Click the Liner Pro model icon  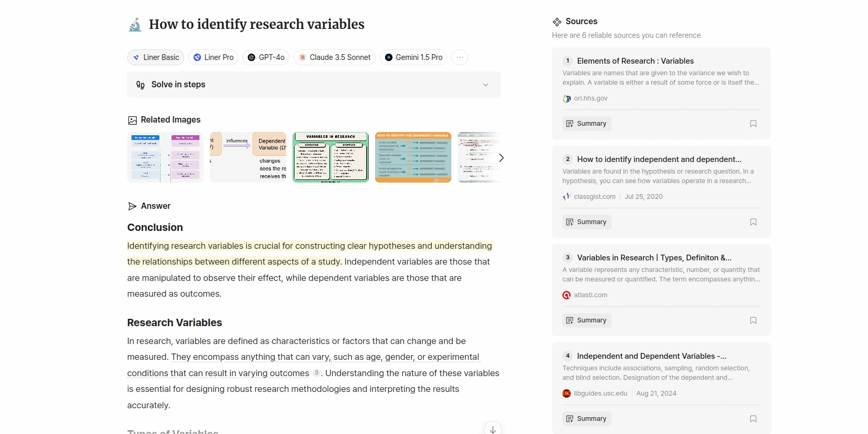[197, 57]
